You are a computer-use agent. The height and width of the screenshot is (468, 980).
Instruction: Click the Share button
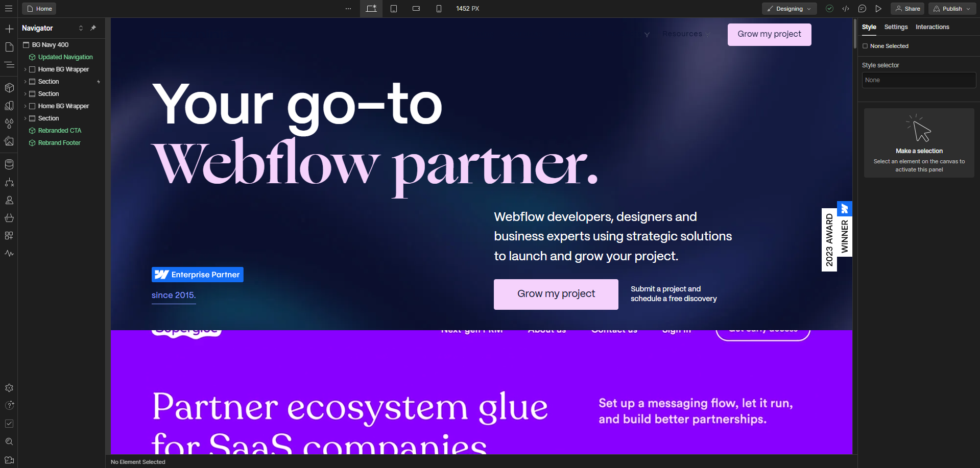(x=907, y=9)
